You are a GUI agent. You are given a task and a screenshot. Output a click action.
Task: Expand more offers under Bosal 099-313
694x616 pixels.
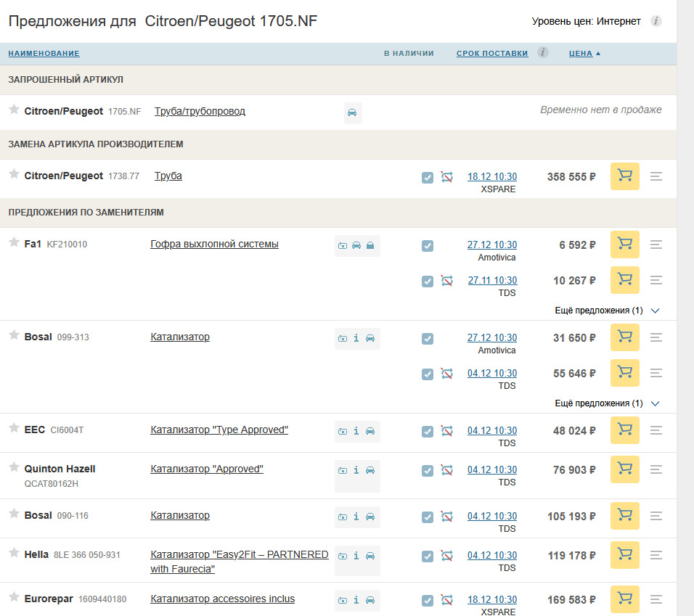[x=607, y=403]
